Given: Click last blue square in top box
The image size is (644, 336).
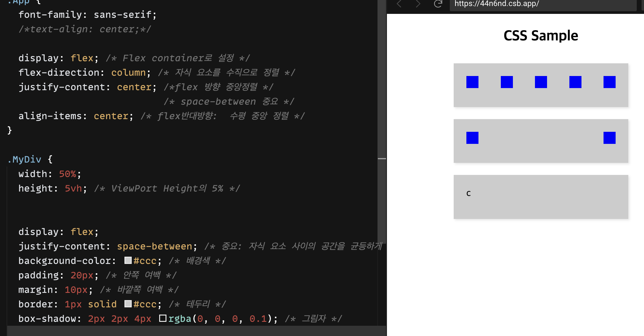Looking at the screenshot, I should pyautogui.click(x=610, y=82).
